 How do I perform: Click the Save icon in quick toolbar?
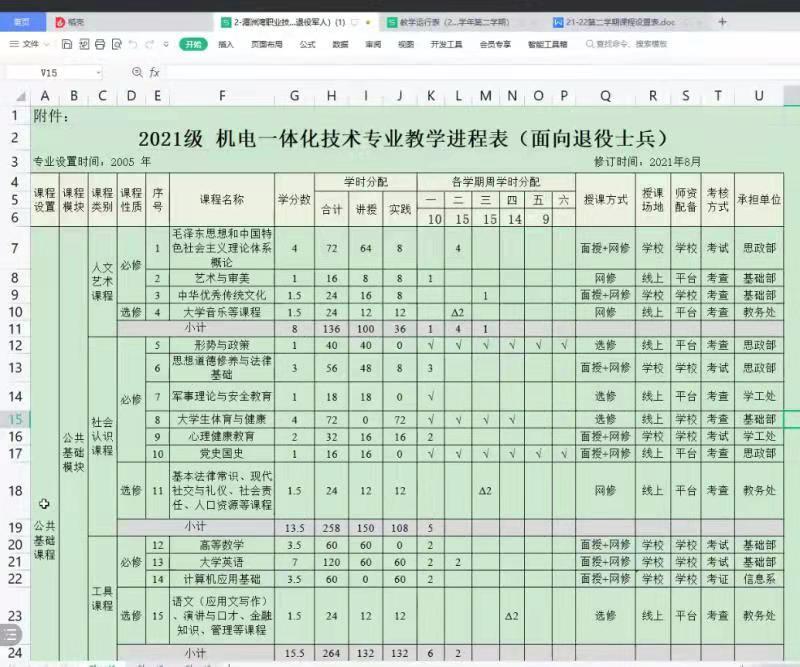coord(67,44)
